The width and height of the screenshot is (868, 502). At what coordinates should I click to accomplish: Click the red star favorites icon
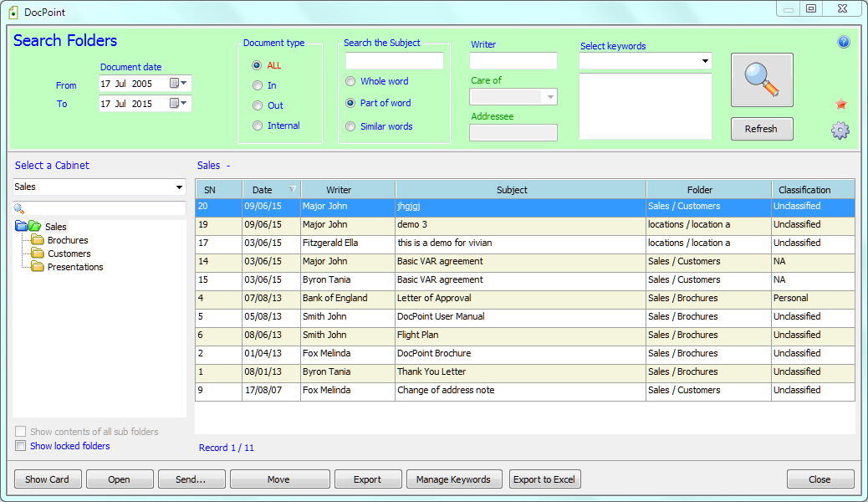pyautogui.click(x=841, y=105)
